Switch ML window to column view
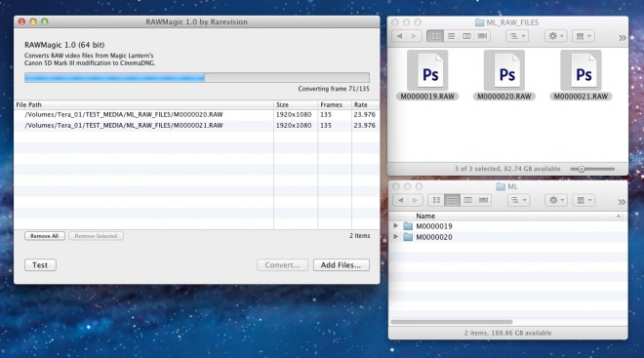Image resolution: width=644 pixels, height=358 pixels. pos(467,200)
